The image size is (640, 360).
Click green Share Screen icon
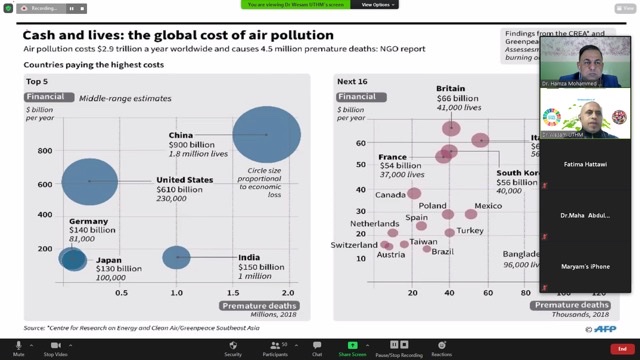click(352, 345)
